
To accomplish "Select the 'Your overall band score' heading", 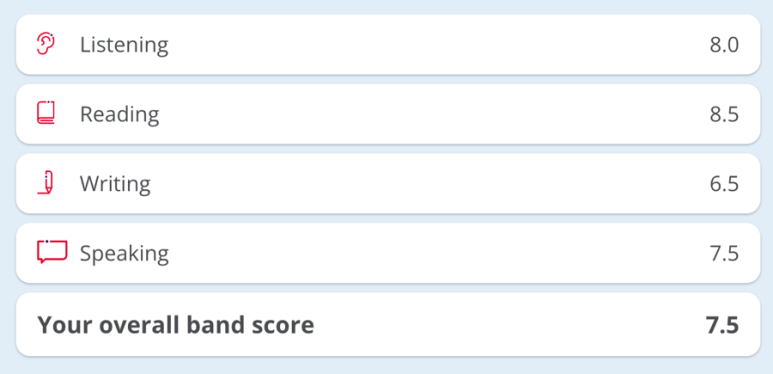I will click(176, 325).
